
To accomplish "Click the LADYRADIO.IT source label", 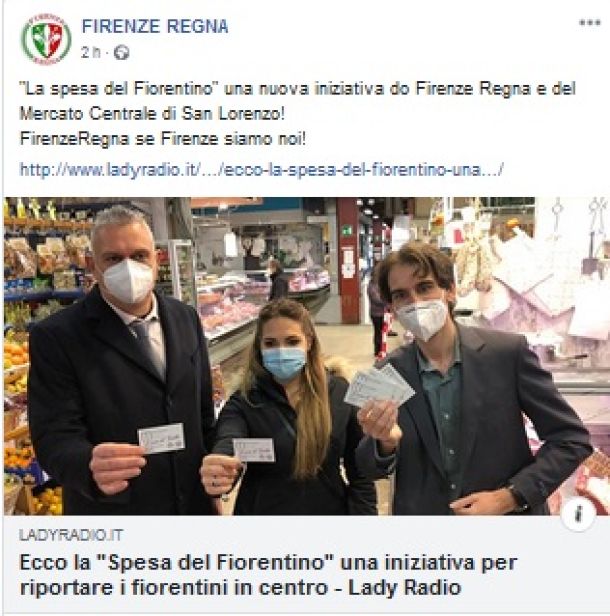I will click(x=71, y=535).
